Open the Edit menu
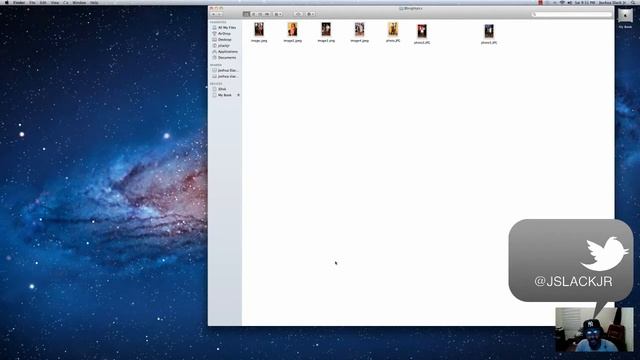Image resolution: width=640 pixels, height=360 pixels. pos(43,2)
